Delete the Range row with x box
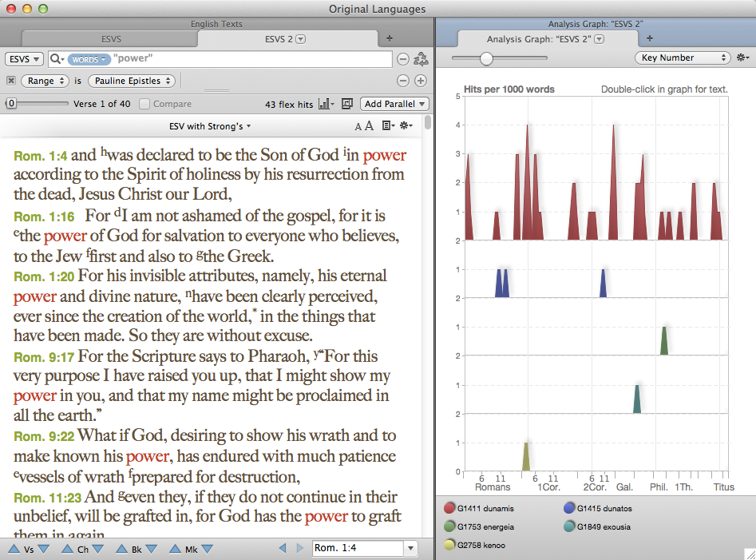The image size is (756, 560). point(11,81)
